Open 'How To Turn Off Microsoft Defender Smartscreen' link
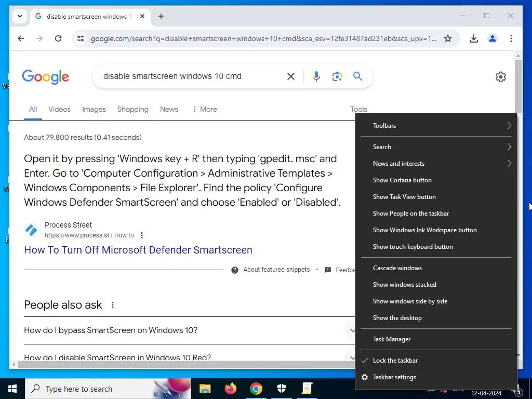This screenshot has height=399, width=532. (x=138, y=250)
